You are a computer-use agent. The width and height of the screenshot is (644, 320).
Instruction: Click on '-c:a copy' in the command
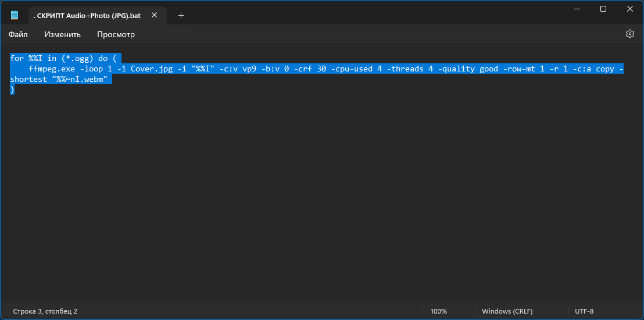594,69
